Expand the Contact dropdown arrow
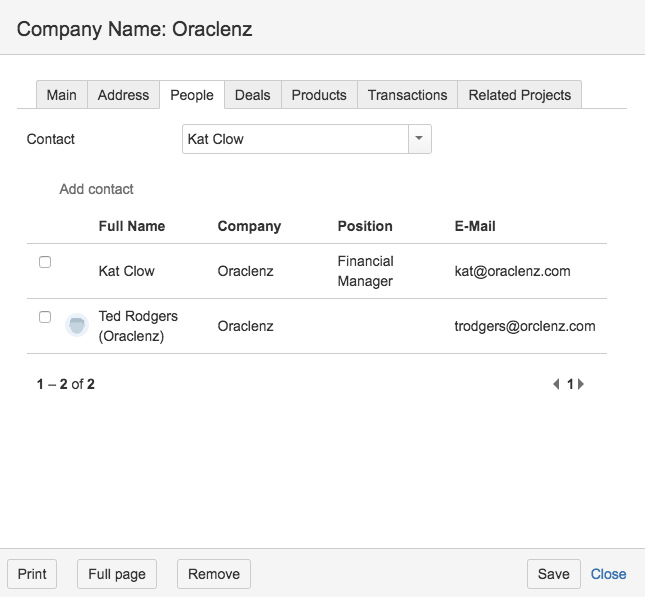 point(419,139)
